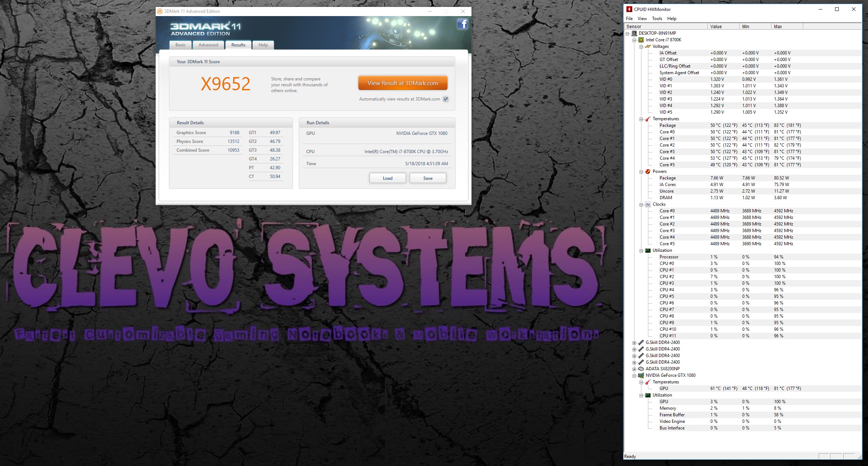Click the Facebook icon in 3DMark header

point(463,24)
